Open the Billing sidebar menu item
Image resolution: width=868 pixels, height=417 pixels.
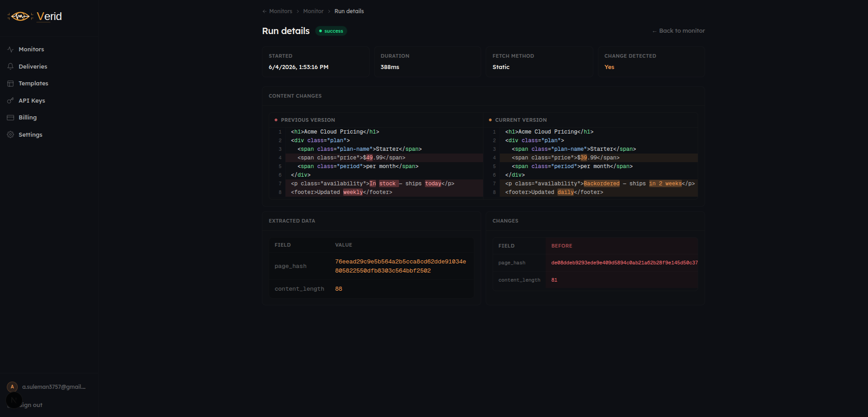(49, 118)
